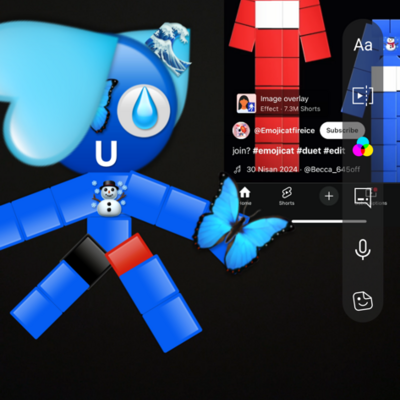Tap the Aa text tool icon
This screenshot has width=400, height=400.
(x=363, y=45)
